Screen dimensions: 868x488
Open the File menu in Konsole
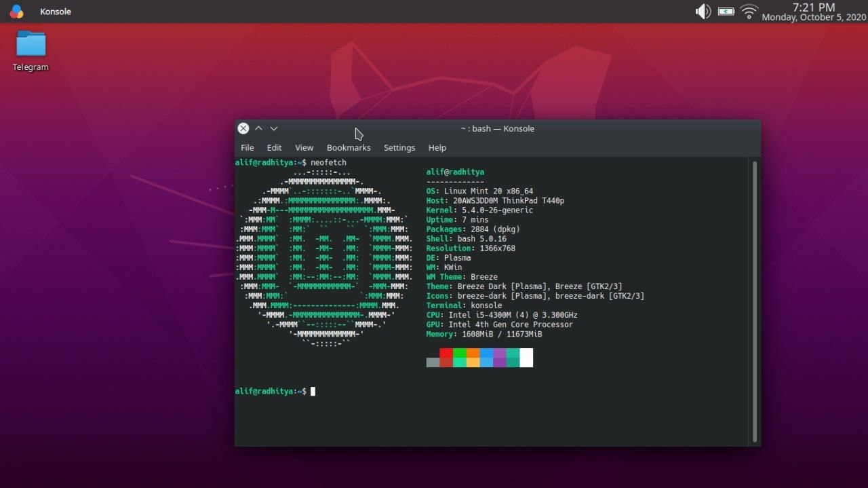248,147
